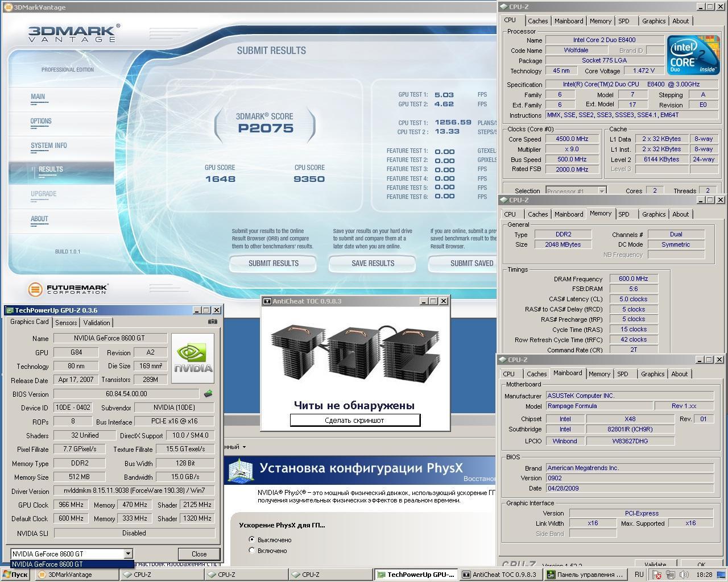Select the Выключено PhysX radio button
Image resolution: width=728 pixels, height=582 pixels.
[x=252, y=539]
